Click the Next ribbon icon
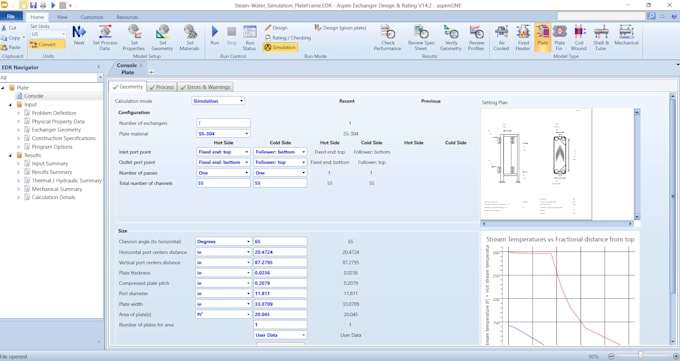The width and height of the screenshot is (680, 361). pyautogui.click(x=79, y=36)
